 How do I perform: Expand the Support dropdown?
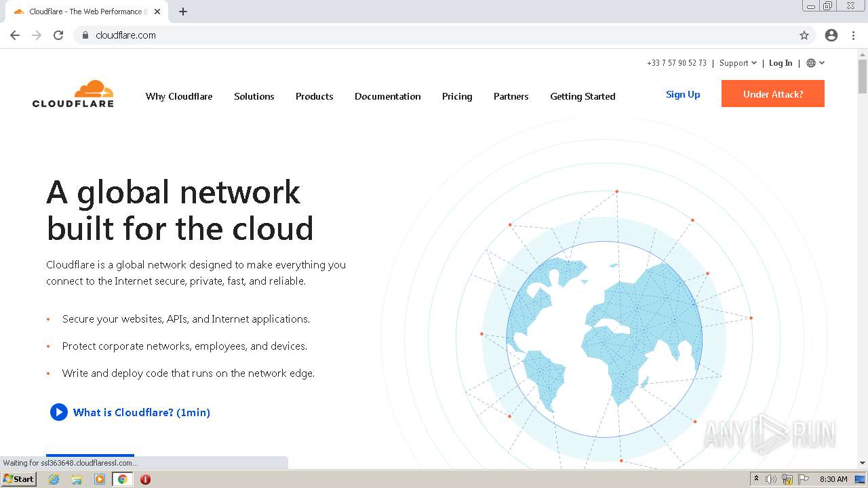pyautogui.click(x=738, y=63)
